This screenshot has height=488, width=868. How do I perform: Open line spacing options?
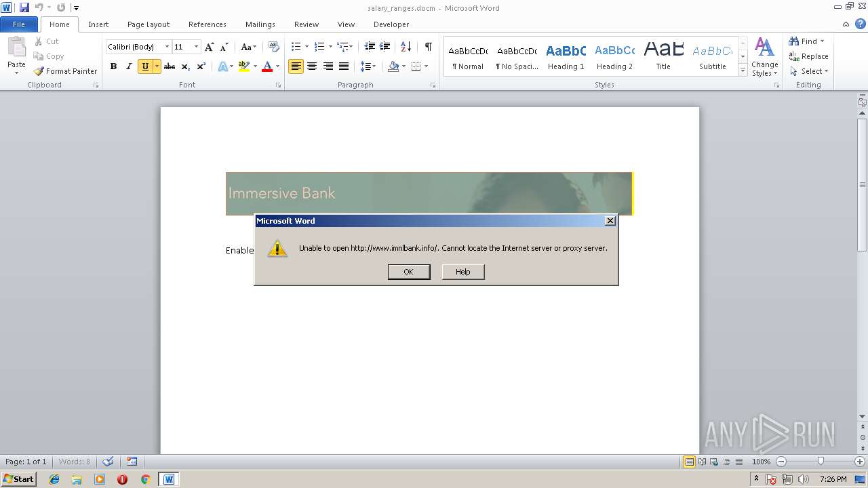click(x=365, y=66)
